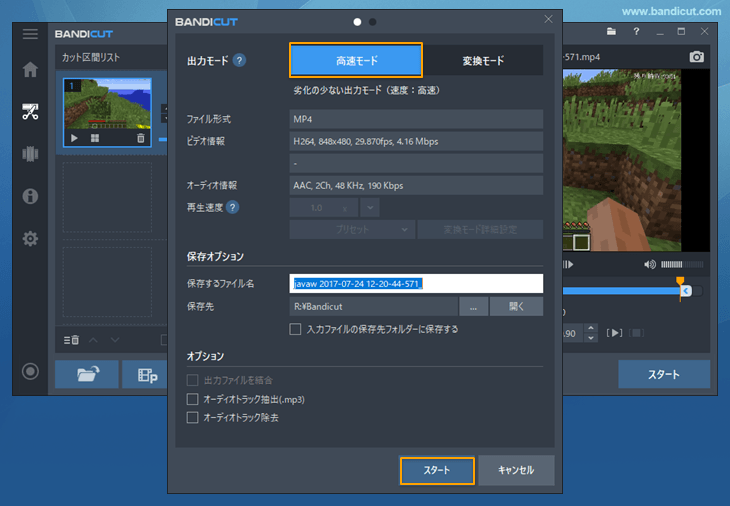Adjust the volume level bar
The height and width of the screenshot is (506, 730).
coord(682,264)
